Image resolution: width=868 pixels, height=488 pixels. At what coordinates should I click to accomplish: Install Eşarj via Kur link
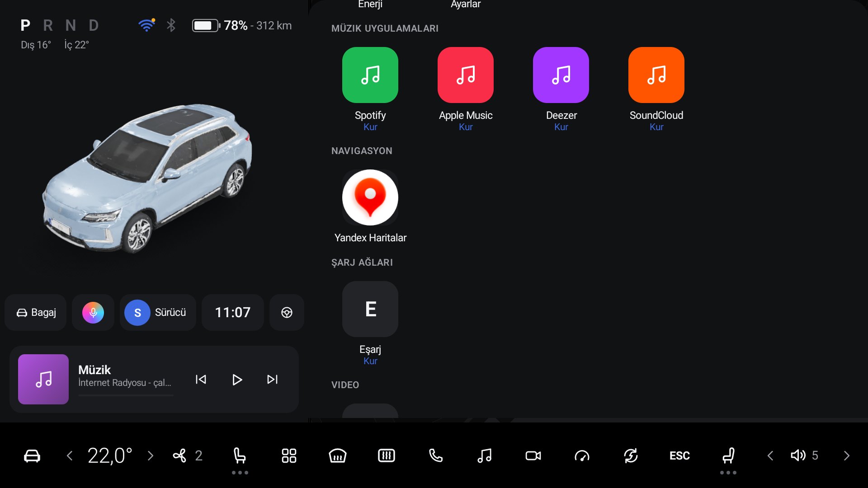[370, 361]
